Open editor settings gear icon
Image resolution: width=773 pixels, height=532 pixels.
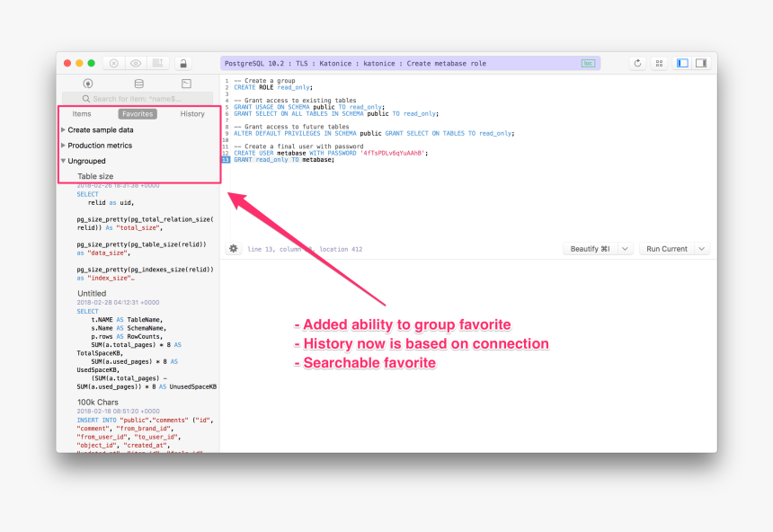234,249
